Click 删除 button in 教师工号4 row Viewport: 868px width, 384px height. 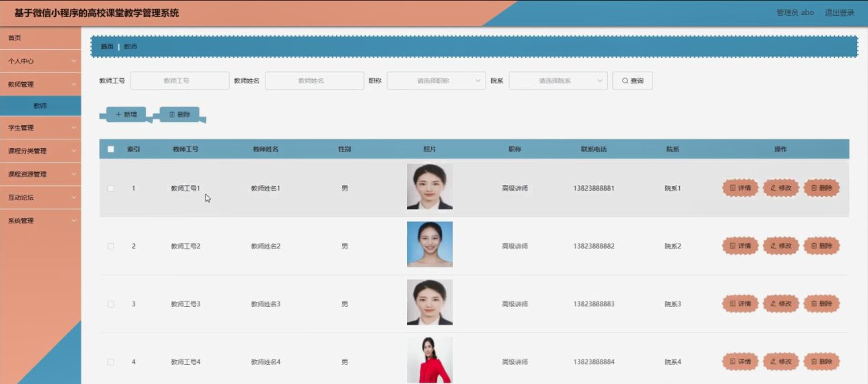pos(821,361)
